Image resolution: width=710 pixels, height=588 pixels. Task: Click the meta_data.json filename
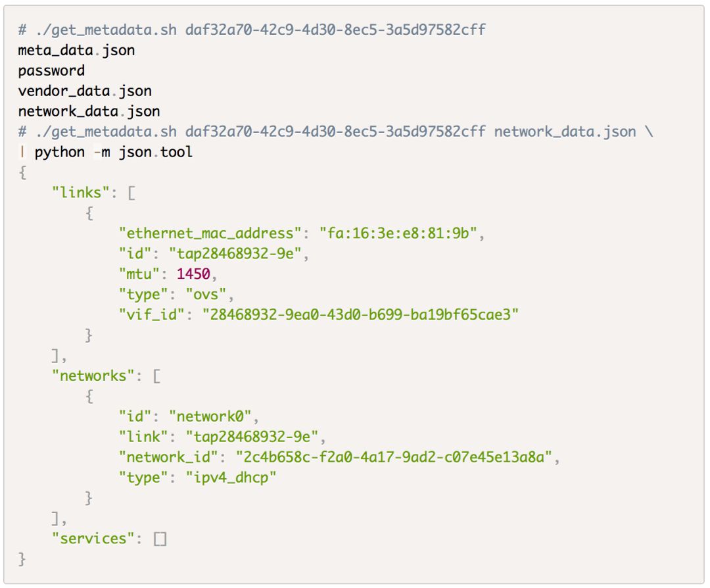point(76,50)
